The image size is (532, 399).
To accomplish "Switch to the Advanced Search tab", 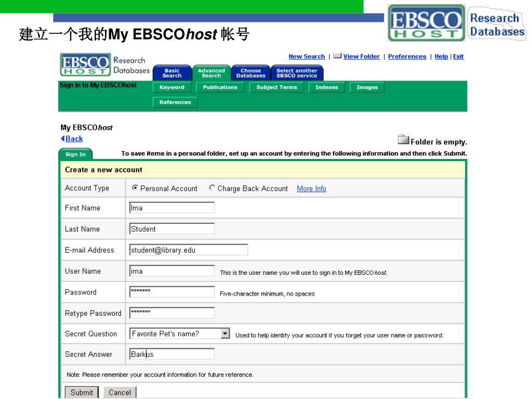I will [x=211, y=73].
